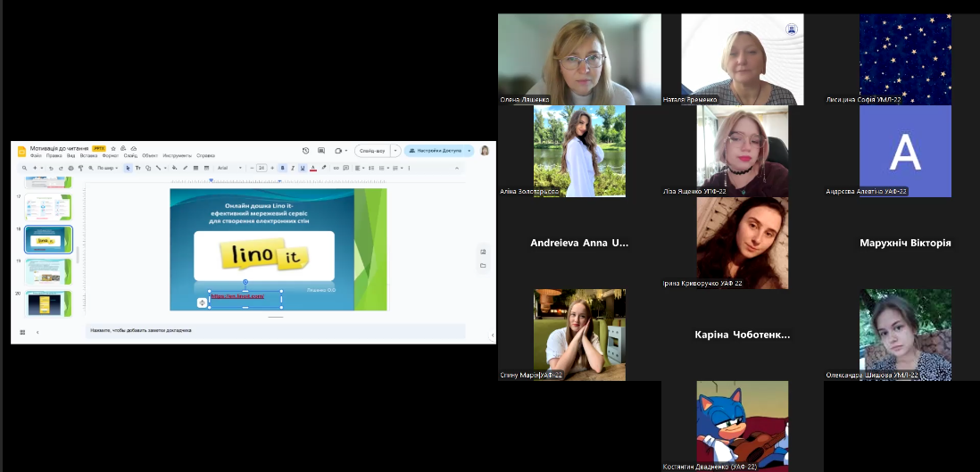Click the lino it hyperlink on slide
980x472 pixels.
pos(237,295)
